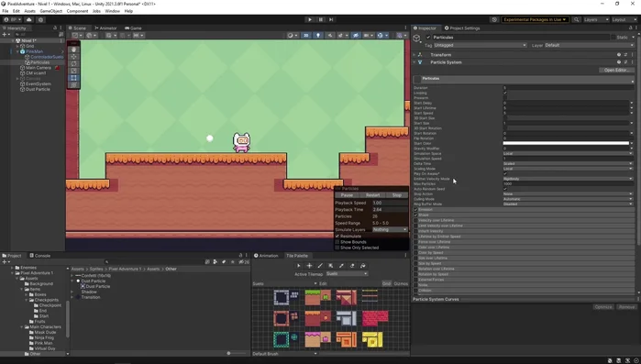Image resolution: width=641 pixels, height=364 pixels.
Task: Toggle the Auto Random Seed checkbox
Action: (505, 189)
